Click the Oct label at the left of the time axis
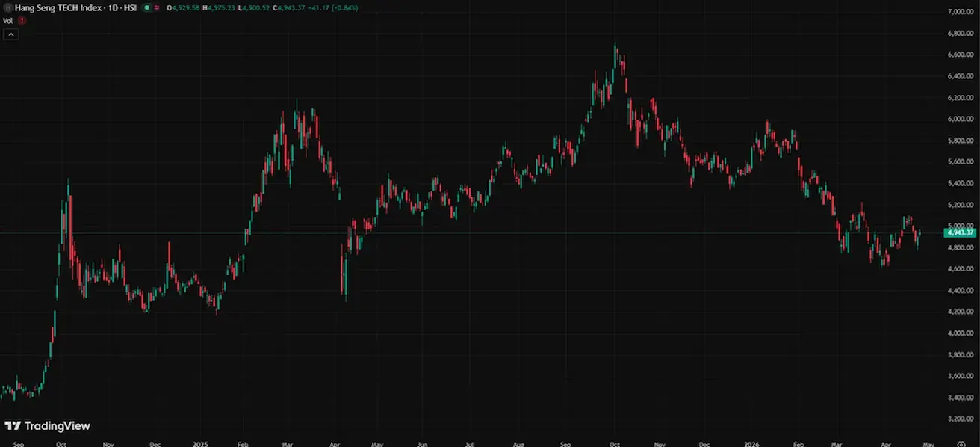Screen dimensions: 980x447 click(x=61, y=443)
